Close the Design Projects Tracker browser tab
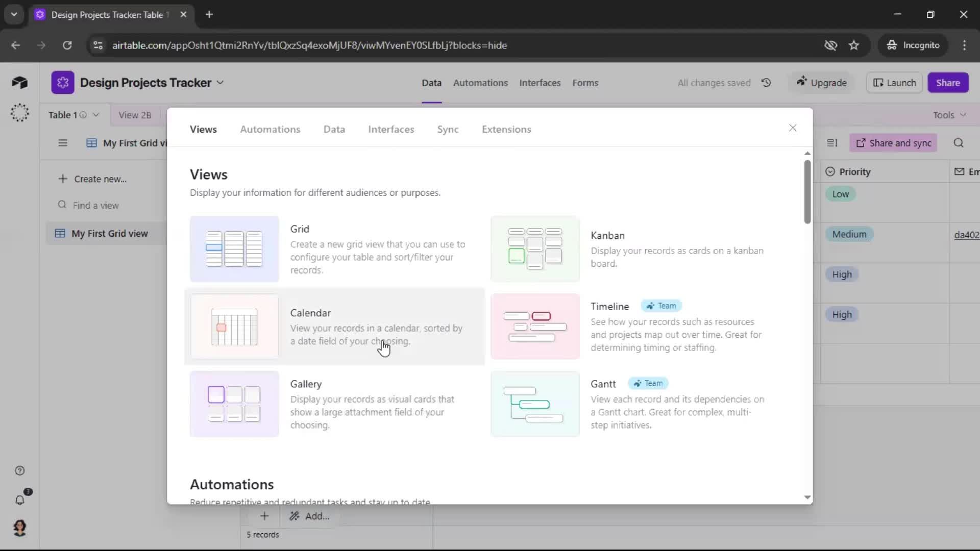 click(184, 15)
